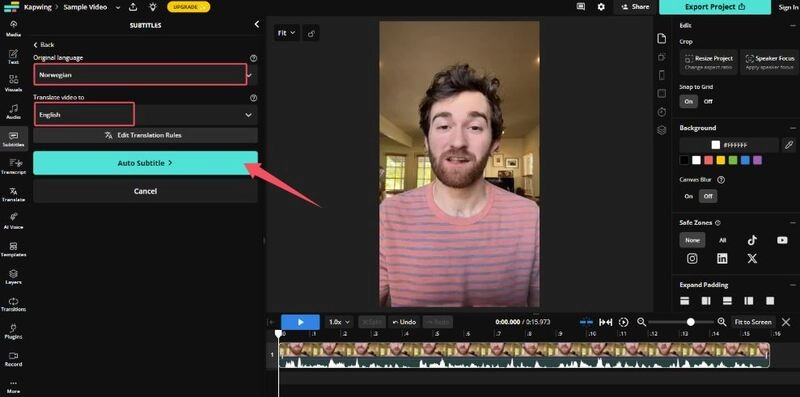Screen dimensions: 800x397
Task: Open the Translate video to dropdown
Action: pos(145,115)
